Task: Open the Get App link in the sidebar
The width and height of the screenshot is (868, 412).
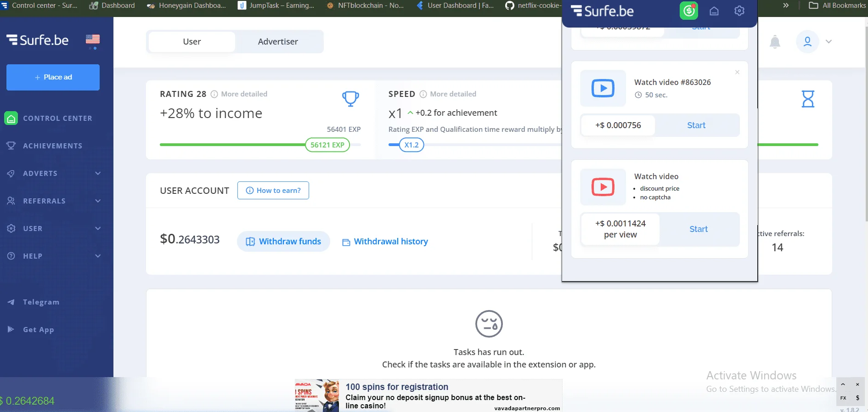Action: (39, 330)
